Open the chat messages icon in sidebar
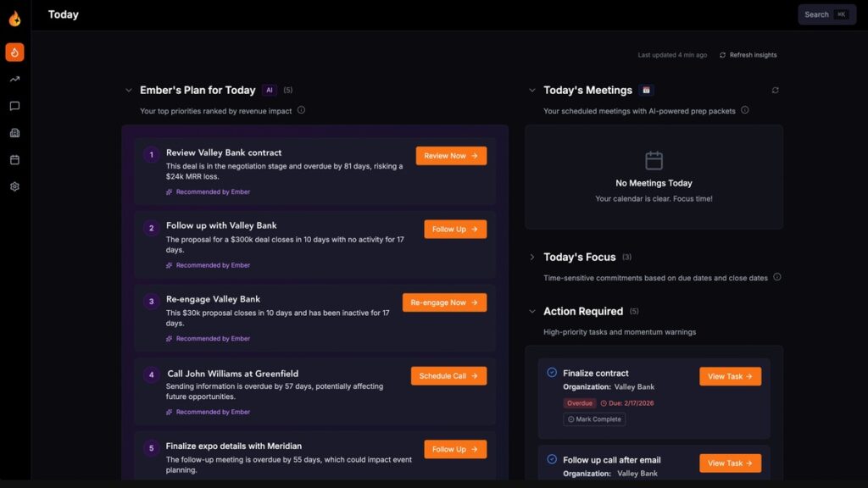The height and width of the screenshot is (488, 868). pos(14,106)
